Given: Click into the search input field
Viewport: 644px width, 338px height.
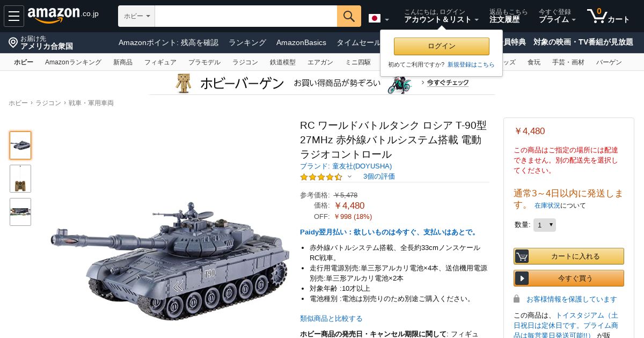Looking at the screenshot, I should pos(246,16).
